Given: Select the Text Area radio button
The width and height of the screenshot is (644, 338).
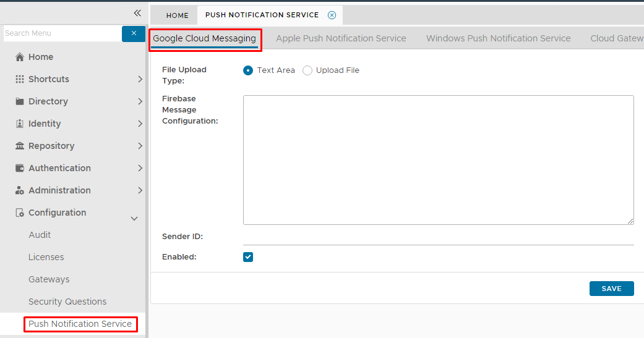Looking at the screenshot, I should coord(248,70).
